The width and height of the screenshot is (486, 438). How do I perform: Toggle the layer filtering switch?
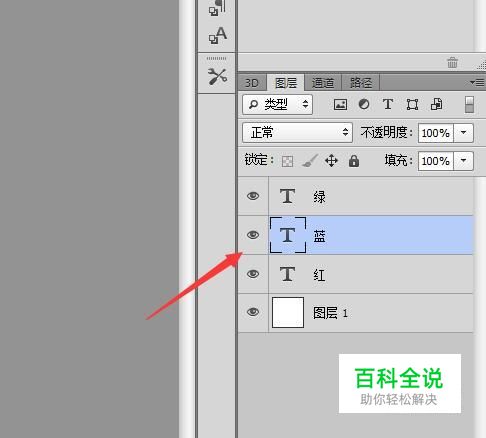(469, 104)
